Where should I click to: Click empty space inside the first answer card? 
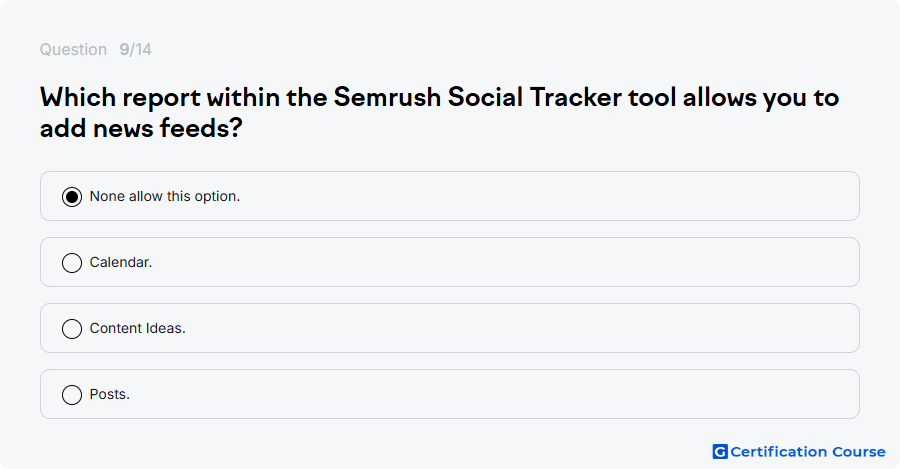tap(545, 196)
